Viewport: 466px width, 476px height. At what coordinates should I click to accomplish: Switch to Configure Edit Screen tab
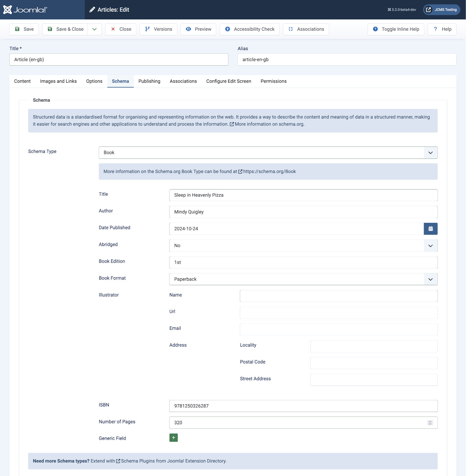[229, 81]
